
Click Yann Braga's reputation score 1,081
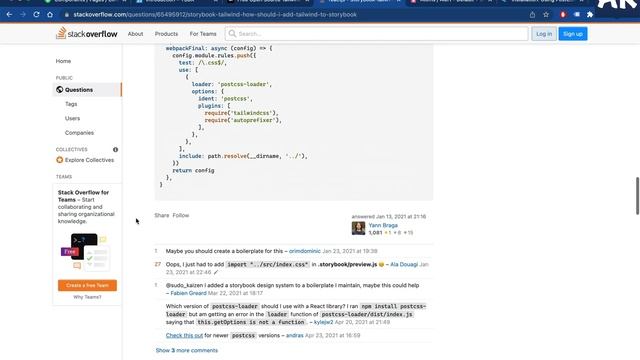pos(375,233)
